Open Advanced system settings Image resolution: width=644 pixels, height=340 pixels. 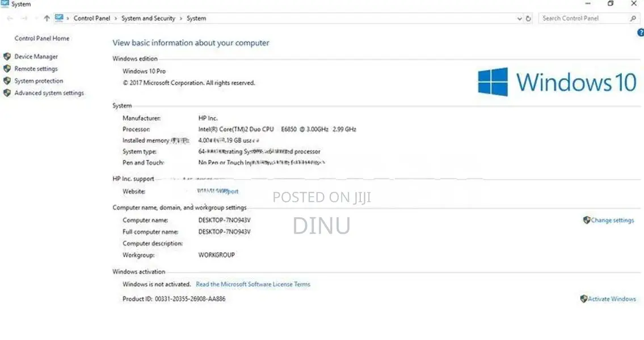[x=49, y=93]
